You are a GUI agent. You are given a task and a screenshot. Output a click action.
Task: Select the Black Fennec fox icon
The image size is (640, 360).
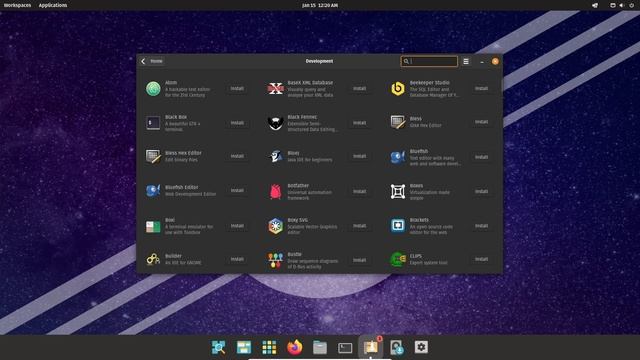click(x=276, y=123)
